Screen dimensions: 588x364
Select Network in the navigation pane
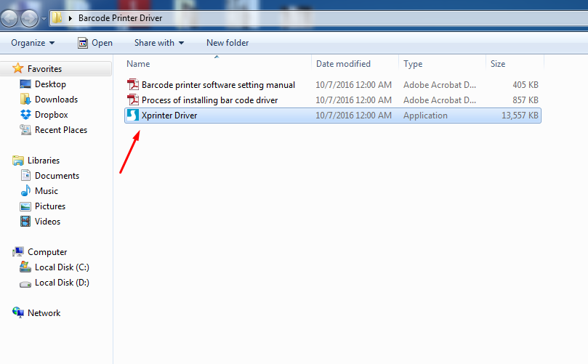click(44, 313)
